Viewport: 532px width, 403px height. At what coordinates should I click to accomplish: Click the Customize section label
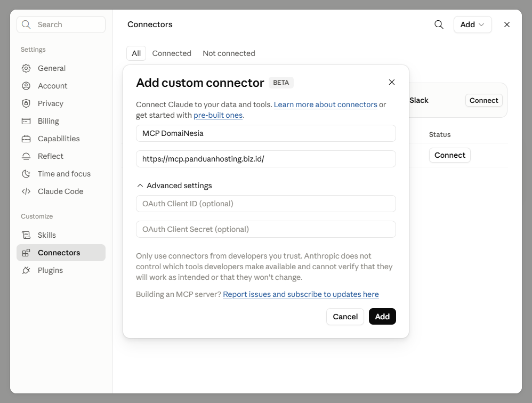37,216
